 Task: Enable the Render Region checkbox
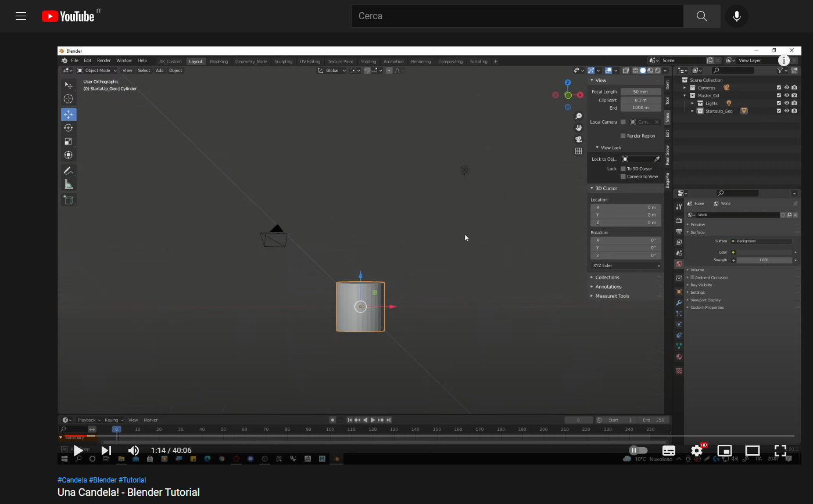point(624,136)
